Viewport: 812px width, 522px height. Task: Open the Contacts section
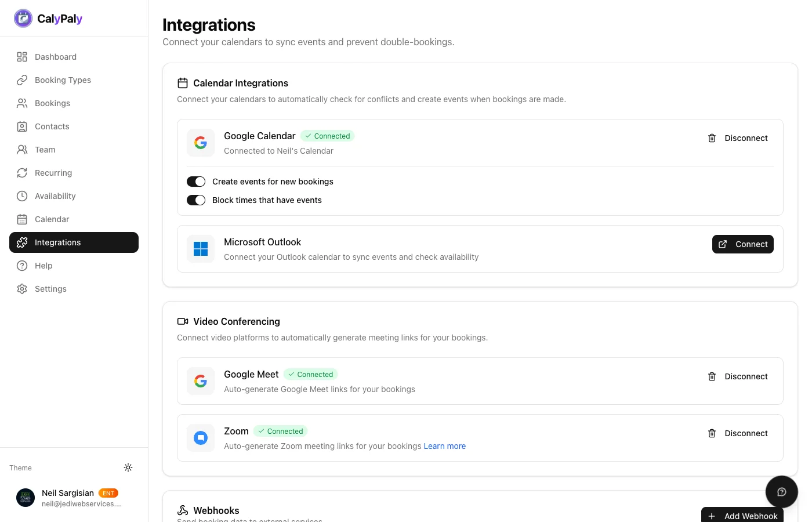(52, 126)
